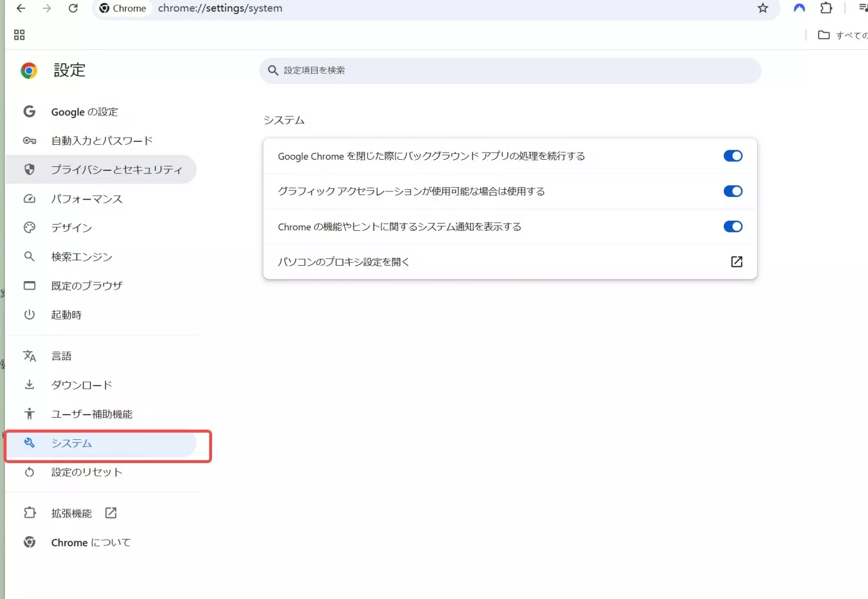Toggle graphics acceleration switch
The image size is (868, 599).
tap(733, 191)
